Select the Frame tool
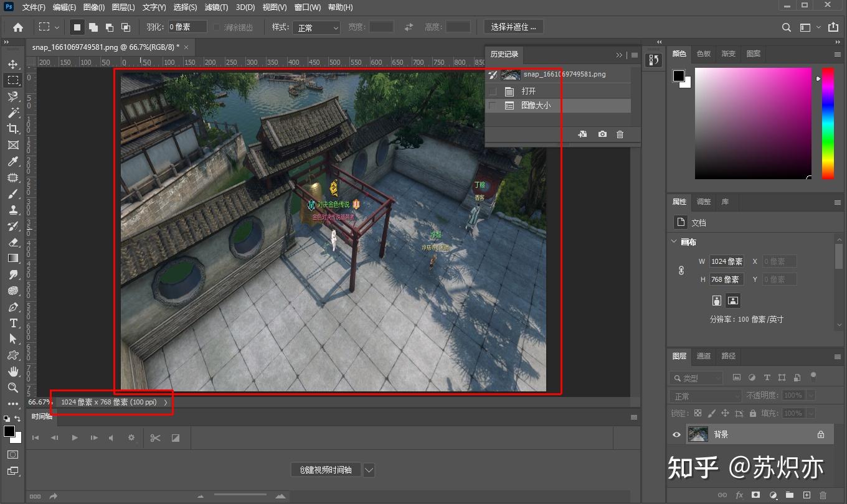847x504 pixels. tap(12, 145)
